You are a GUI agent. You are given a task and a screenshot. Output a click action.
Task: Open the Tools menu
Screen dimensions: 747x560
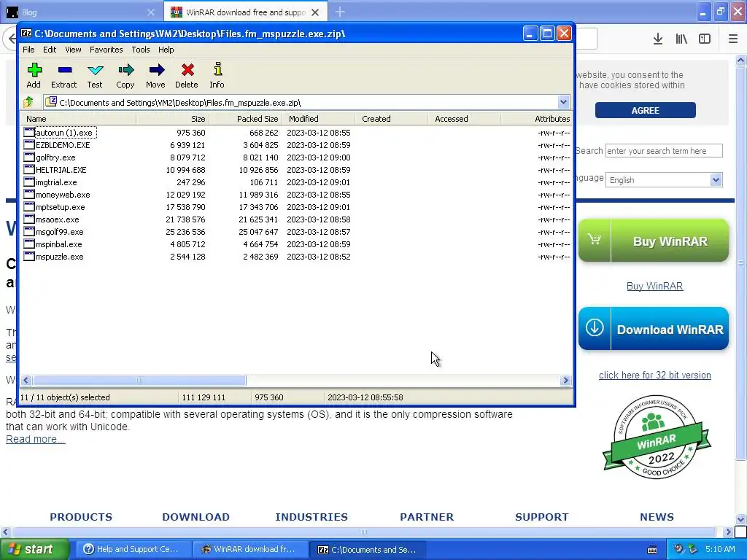(141, 50)
